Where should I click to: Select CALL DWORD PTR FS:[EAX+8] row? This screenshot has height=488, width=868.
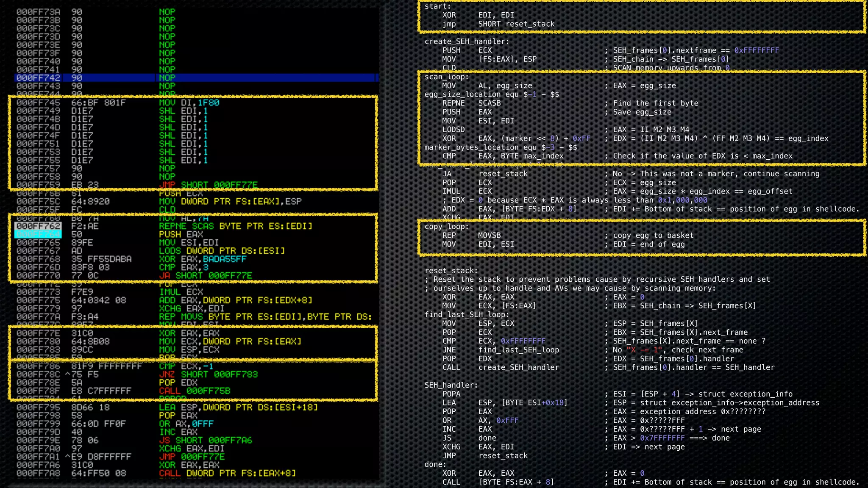coord(156,473)
